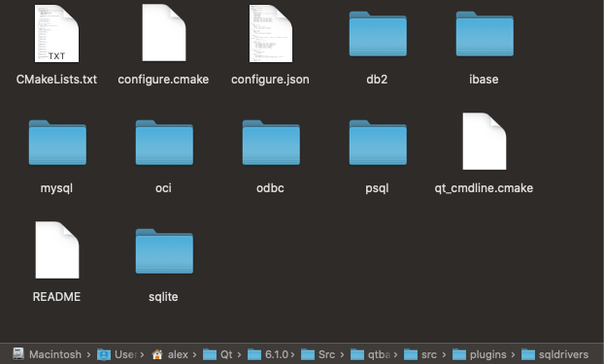The height and width of the screenshot is (364, 604).
Task: Go to 6.1.0 folder in path bar
Action: [268, 354]
